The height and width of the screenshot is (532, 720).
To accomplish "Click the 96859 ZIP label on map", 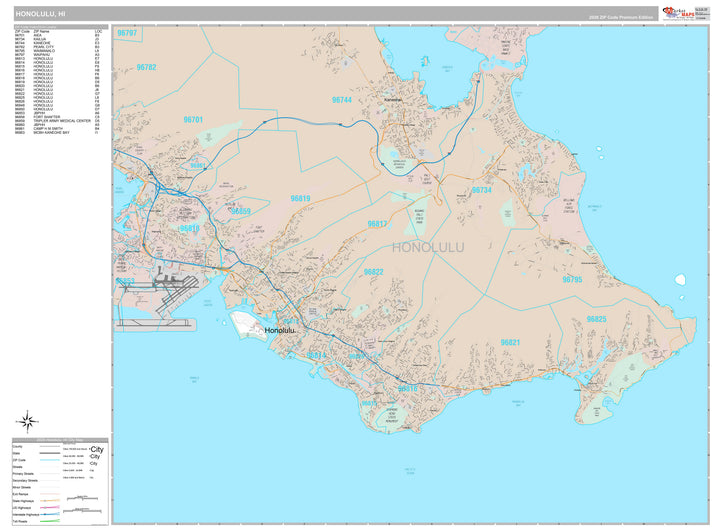I will [x=241, y=212].
